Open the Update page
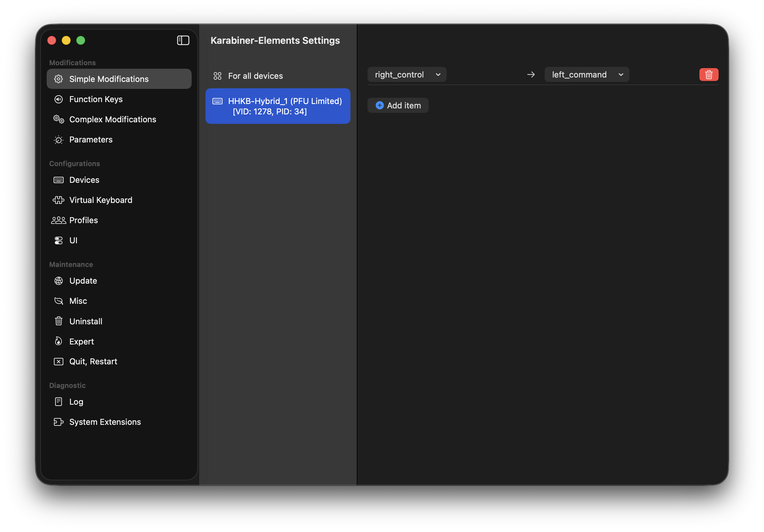 pos(119,281)
